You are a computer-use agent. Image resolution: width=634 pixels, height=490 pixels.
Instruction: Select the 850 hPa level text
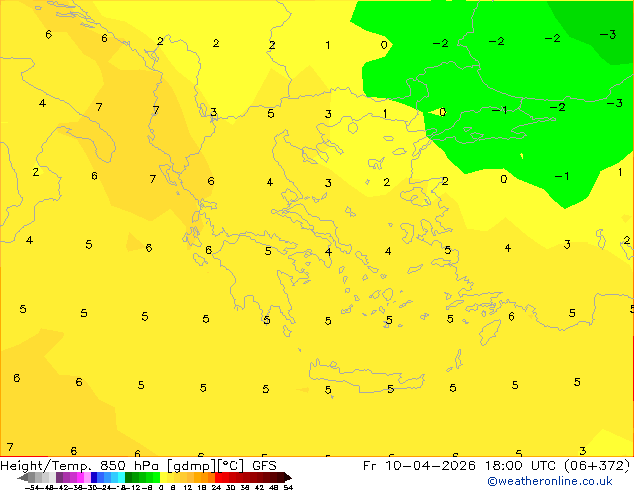[x=129, y=466]
